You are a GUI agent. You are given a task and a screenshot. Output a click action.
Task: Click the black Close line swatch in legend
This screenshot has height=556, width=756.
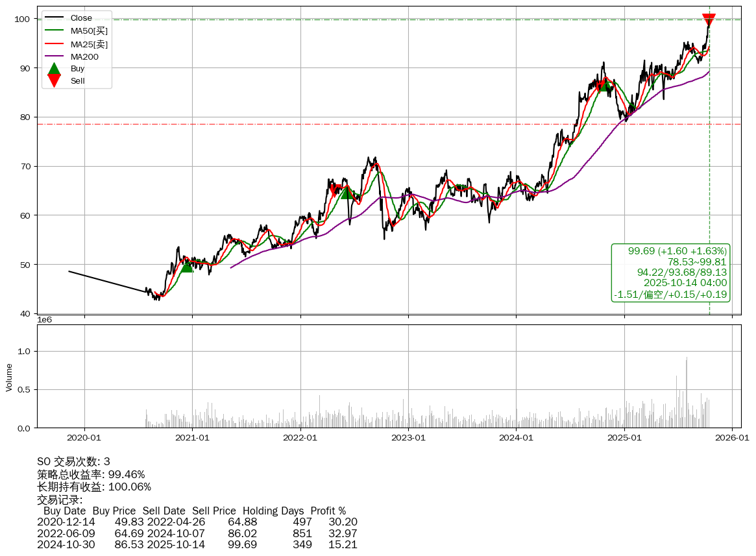(55, 18)
